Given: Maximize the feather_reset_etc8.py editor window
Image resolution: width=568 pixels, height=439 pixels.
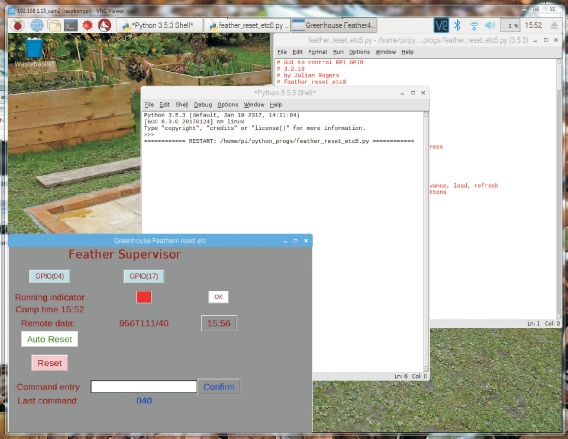Looking at the screenshot, I should coord(546,40).
